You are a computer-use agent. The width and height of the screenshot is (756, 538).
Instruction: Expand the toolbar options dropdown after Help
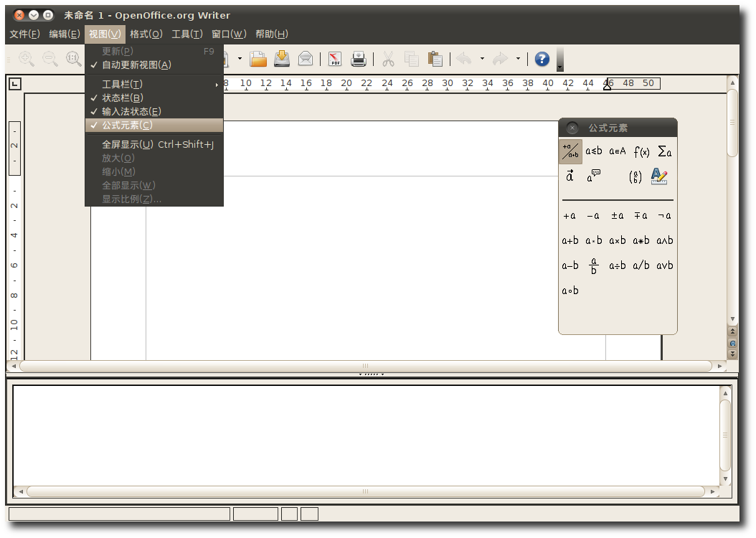pyautogui.click(x=560, y=66)
